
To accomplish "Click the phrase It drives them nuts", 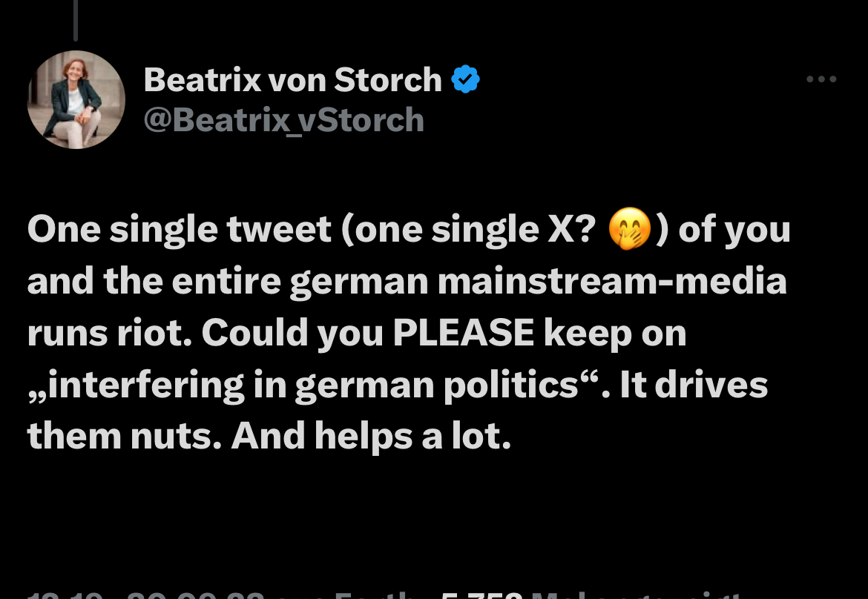I will point(398,411).
